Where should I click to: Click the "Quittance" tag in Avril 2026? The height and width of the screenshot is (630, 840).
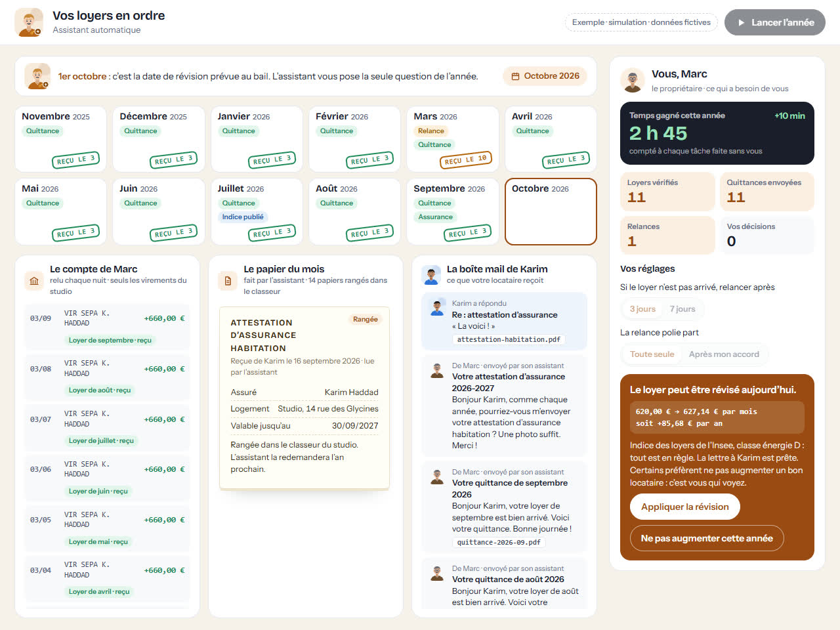(x=533, y=131)
